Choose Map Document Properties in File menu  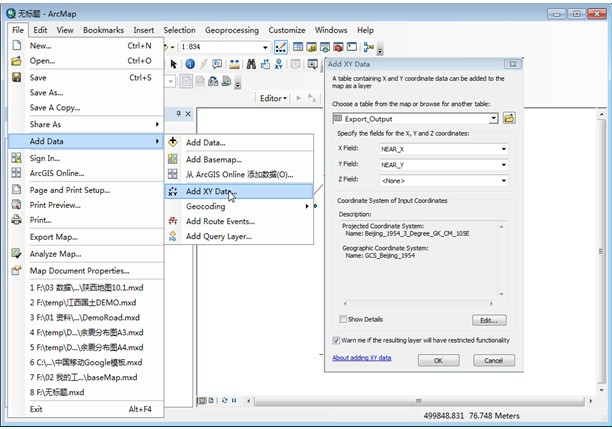[x=85, y=271]
